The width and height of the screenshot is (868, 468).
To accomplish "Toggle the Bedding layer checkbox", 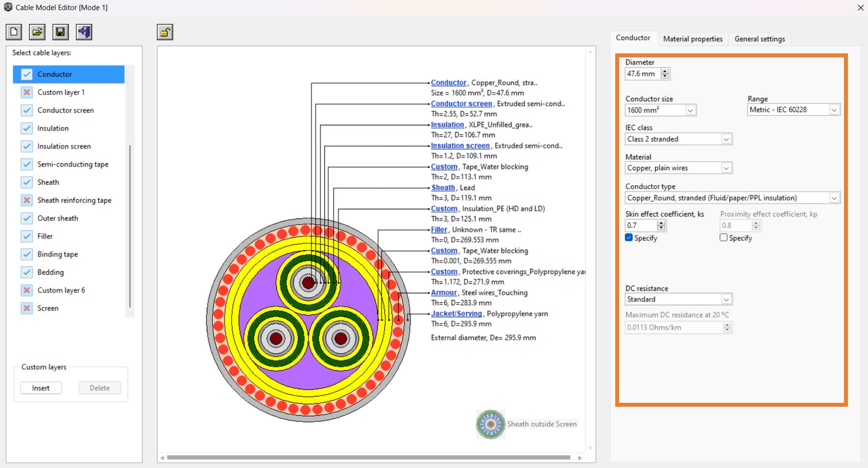I will coord(27,272).
